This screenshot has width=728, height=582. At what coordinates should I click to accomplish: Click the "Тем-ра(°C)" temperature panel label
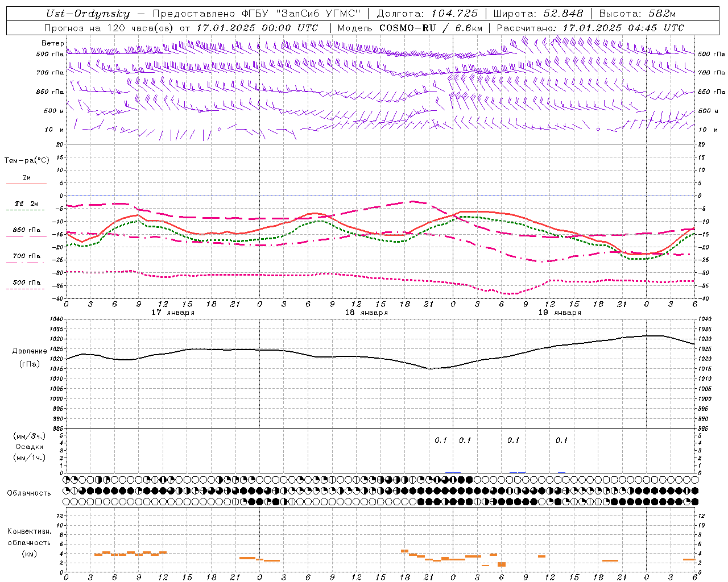pyautogui.click(x=27, y=161)
